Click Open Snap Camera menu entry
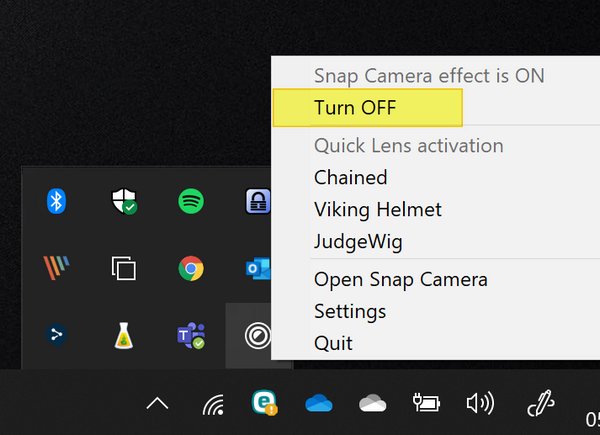Screen dimensions: 600x435 (400, 279)
